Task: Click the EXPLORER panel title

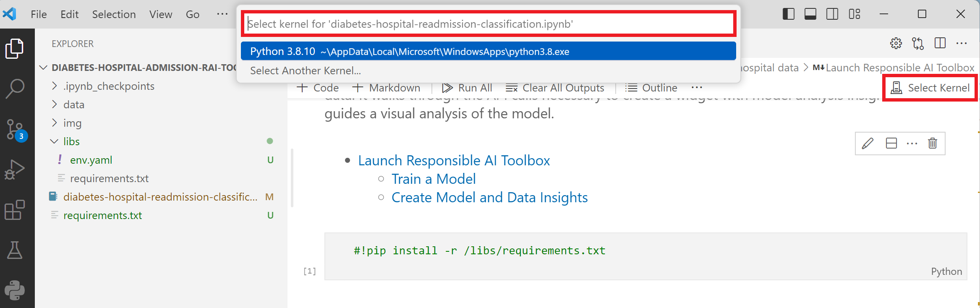Action: (73, 44)
